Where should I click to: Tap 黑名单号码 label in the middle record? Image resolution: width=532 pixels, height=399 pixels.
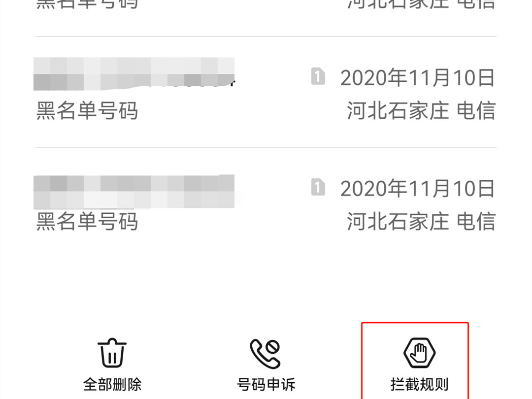click(x=87, y=111)
